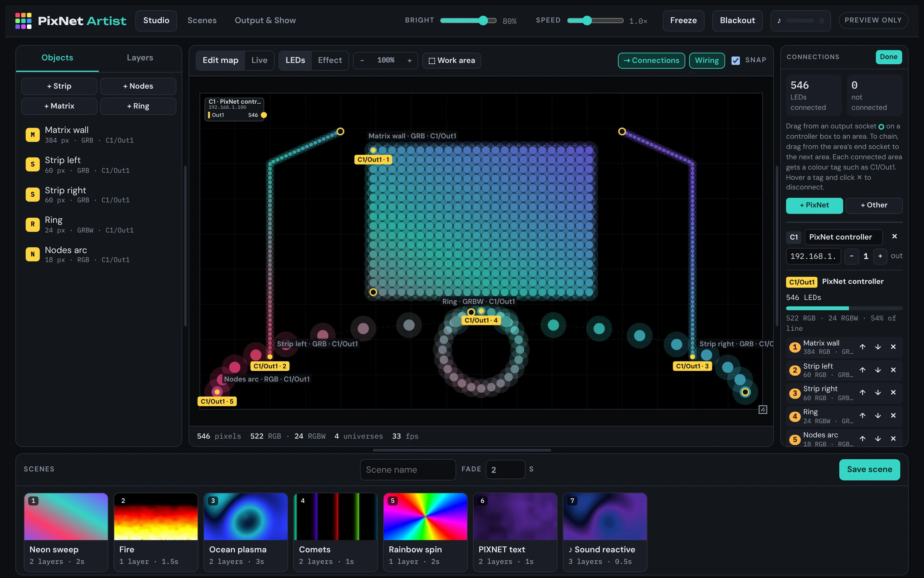Move Strip left up in chain
924x578 pixels.
(x=862, y=370)
